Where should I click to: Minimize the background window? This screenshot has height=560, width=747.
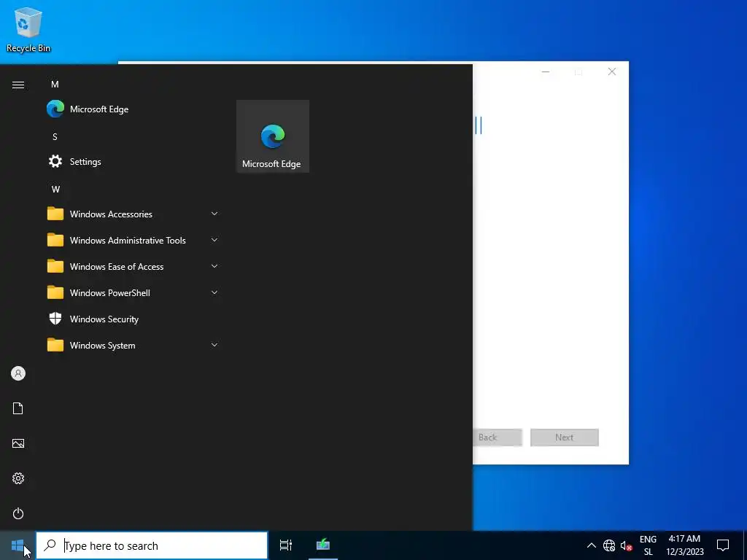(x=546, y=72)
